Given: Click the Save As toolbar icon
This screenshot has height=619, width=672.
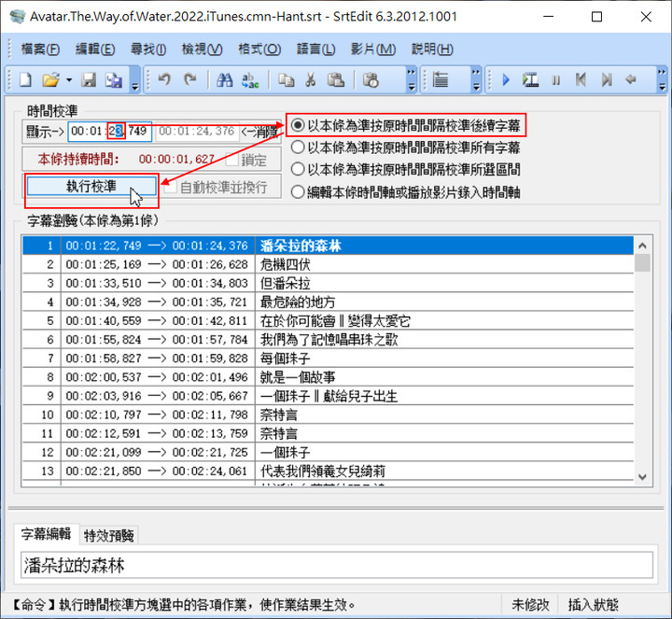Looking at the screenshot, I should pos(114,79).
